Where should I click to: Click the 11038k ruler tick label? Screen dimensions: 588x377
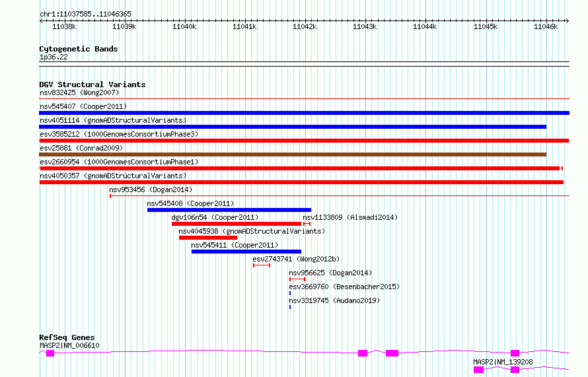[64, 26]
